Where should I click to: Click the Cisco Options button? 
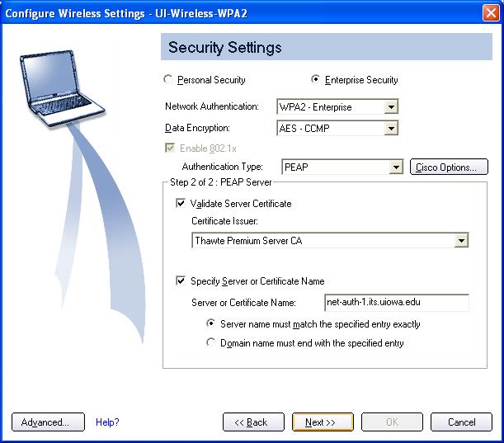click(449, 167)
